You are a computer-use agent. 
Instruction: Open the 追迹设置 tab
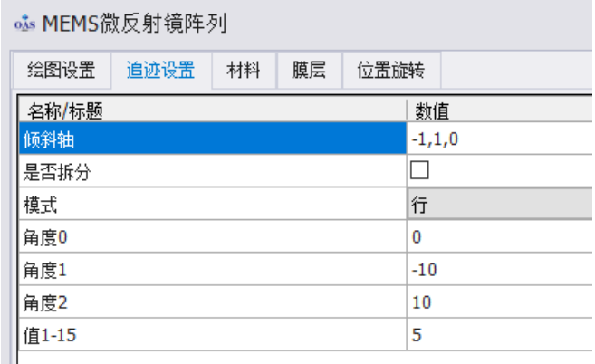161,71
